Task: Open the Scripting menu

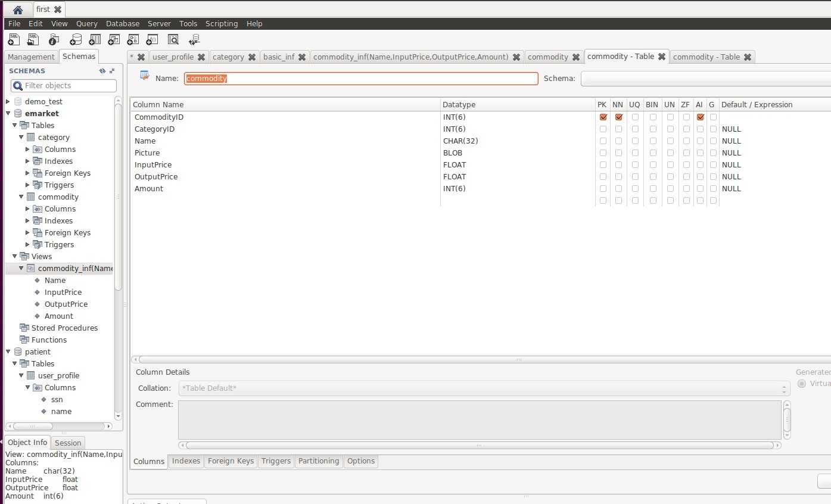Action: click(x=222, y=23)
